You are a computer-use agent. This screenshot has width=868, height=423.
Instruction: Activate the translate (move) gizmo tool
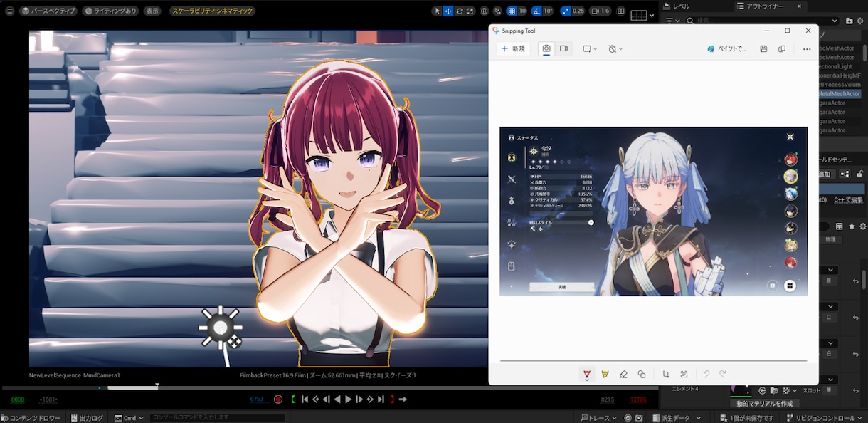pyautogui.click(x=448, y=11)
